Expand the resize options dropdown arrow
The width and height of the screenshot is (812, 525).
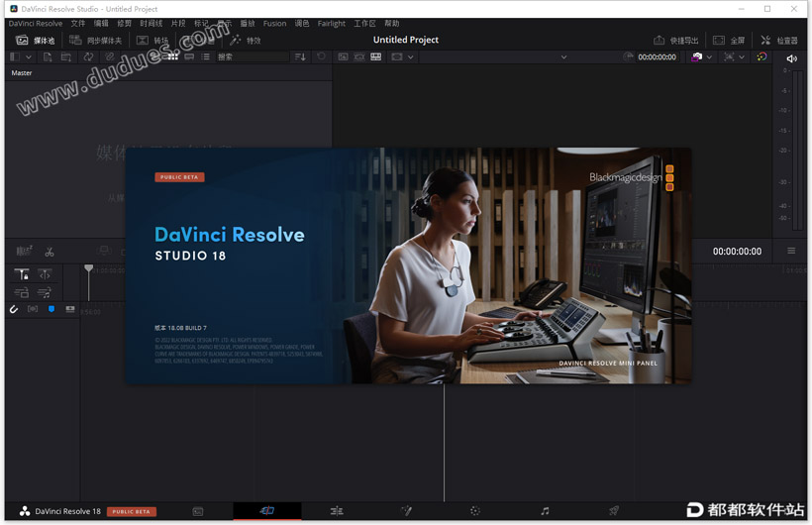[742, 57]
